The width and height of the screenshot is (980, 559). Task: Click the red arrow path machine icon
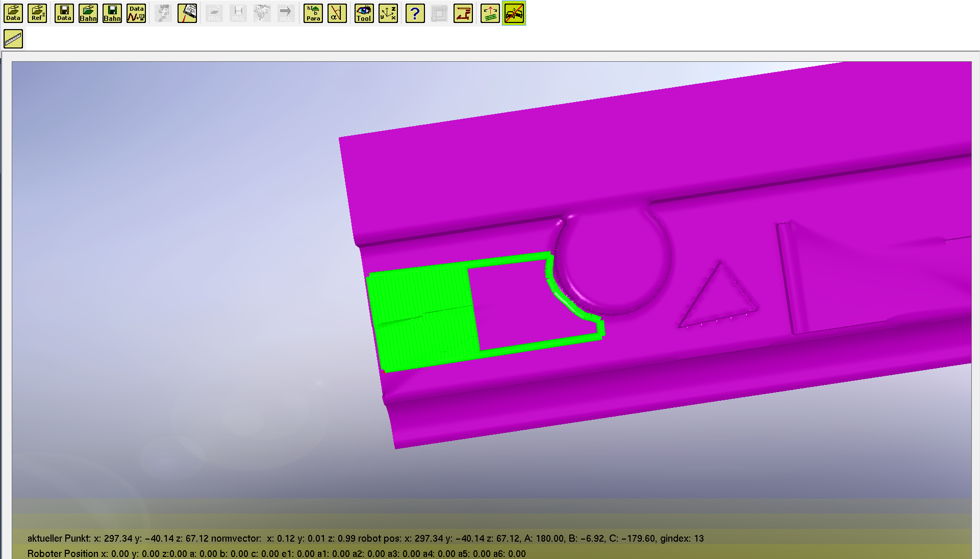tap(463, 13)
